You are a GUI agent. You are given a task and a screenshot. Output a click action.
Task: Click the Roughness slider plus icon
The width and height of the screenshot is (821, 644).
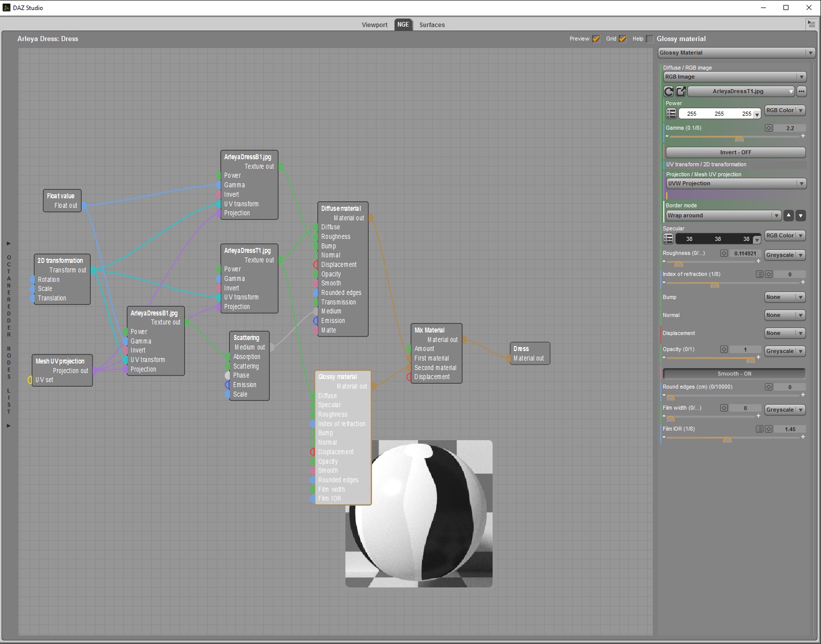[x=758, y=261]
